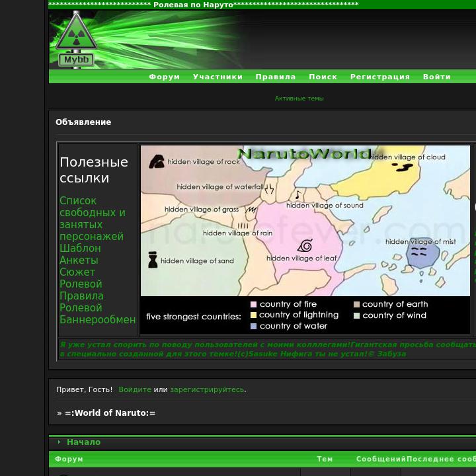Click Войти in the navigation bar
476x476 pixels.
[437, 77]
